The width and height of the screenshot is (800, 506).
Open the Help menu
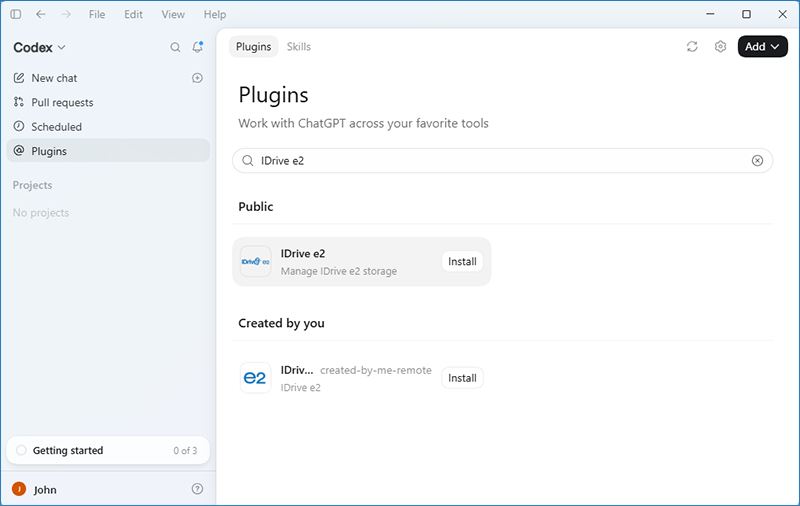(215, 14)
